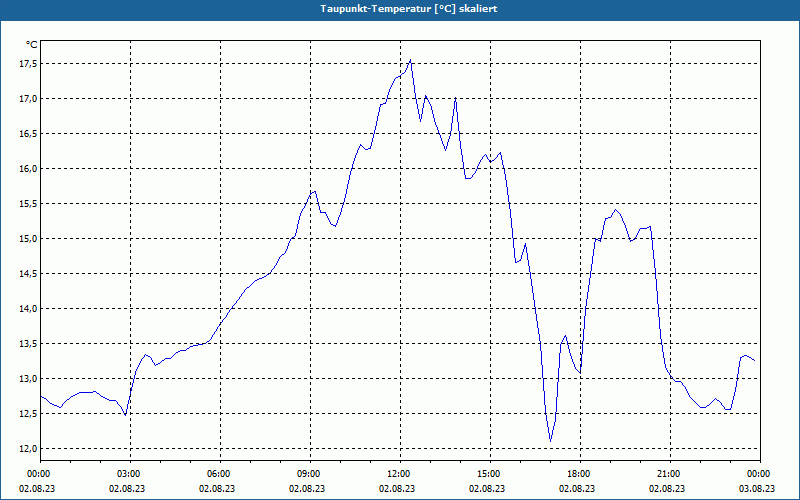Click the 02.08.23 date under the first 00:00

pos(37,488)
